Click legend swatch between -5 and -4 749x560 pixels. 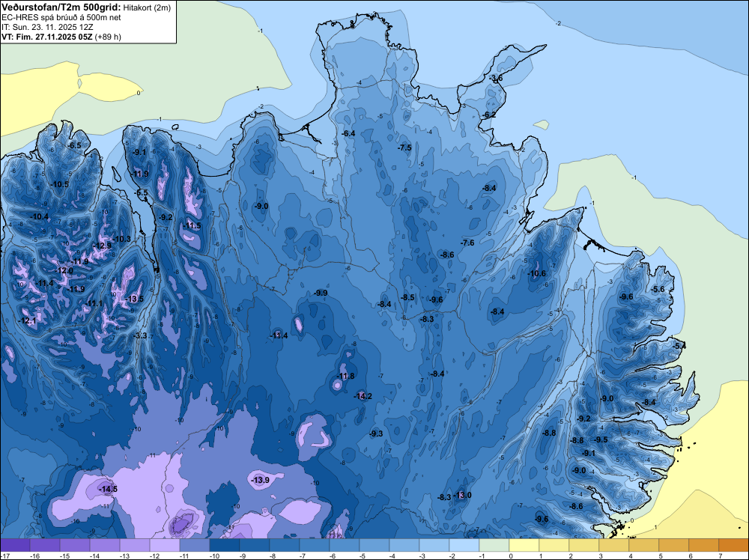[x=374, y=545]
